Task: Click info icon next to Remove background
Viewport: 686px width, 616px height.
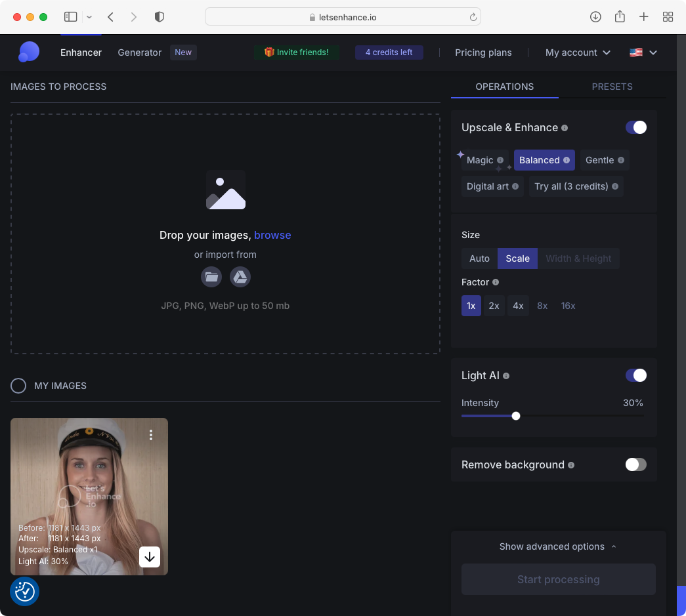Action: click(x=571, y=465)
